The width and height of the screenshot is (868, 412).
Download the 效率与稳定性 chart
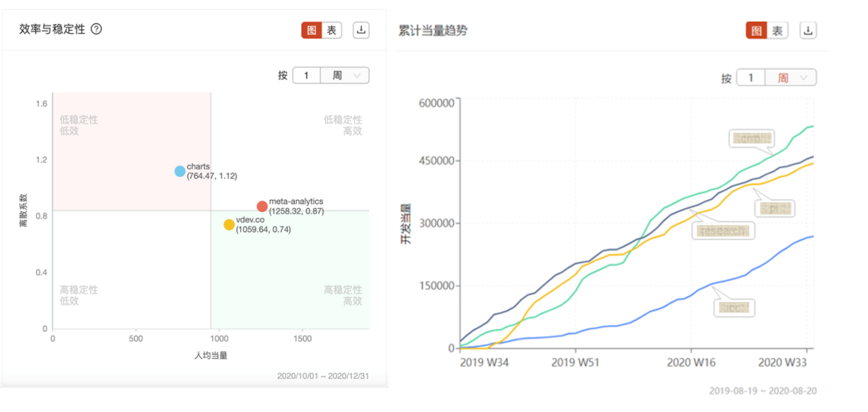pyautogui.click(x=362, y=30)
